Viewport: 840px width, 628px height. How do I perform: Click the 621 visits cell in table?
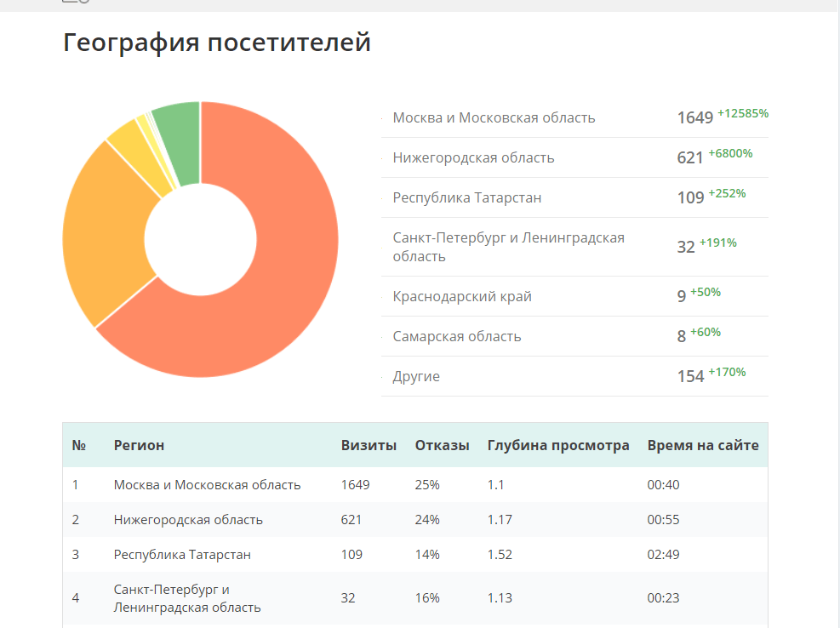351,520
